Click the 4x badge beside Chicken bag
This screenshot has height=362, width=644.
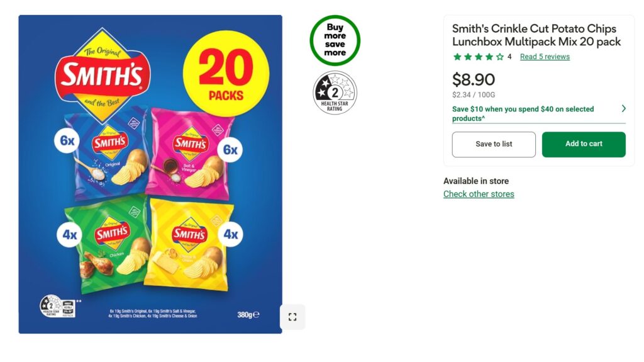69,234
